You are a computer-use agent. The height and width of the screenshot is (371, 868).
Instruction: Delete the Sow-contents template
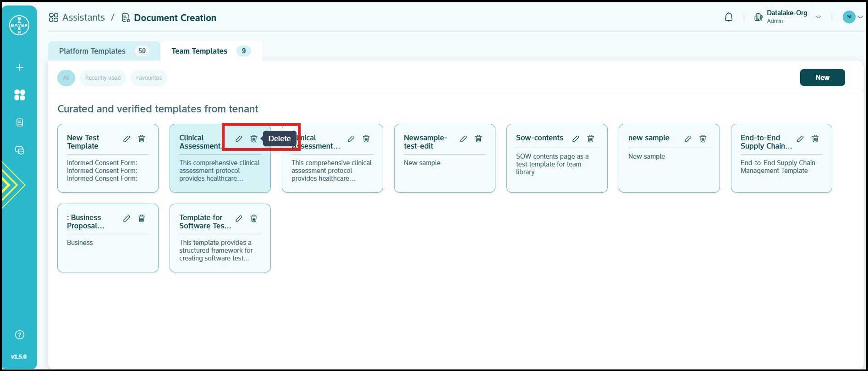[x=591, y=138]
